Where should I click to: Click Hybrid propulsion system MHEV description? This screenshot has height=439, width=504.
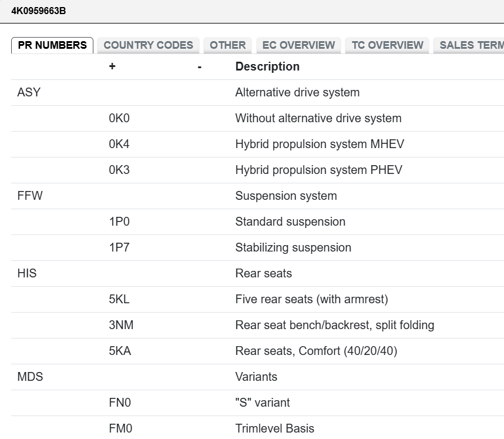(320, 144)
